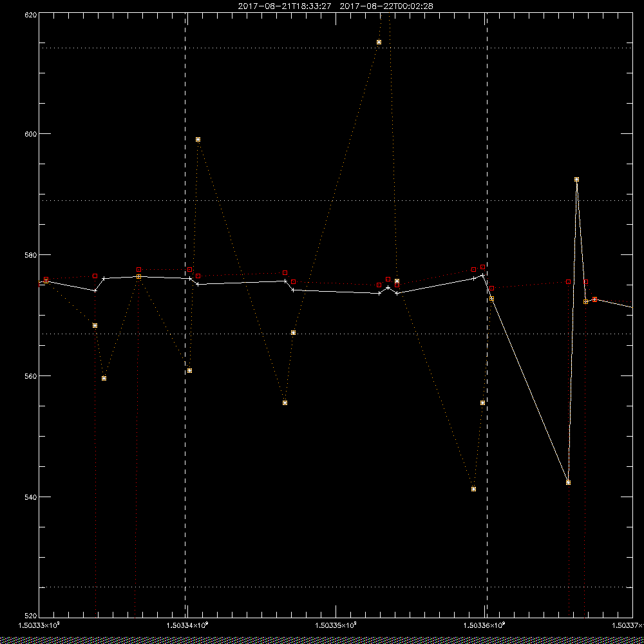Click the x-axis label 1.50336×10⁹
This screenshot has height=644, width=644.
(x=485, y=625)
